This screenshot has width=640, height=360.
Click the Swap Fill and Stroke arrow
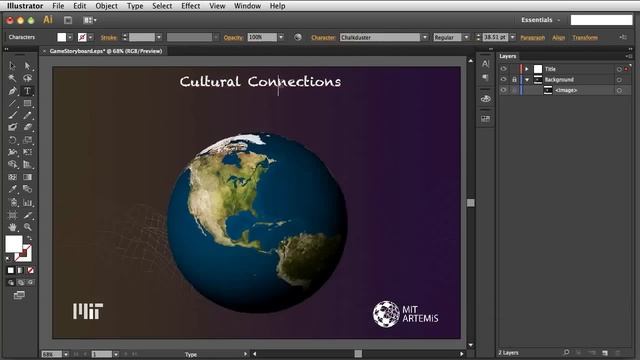29,238
